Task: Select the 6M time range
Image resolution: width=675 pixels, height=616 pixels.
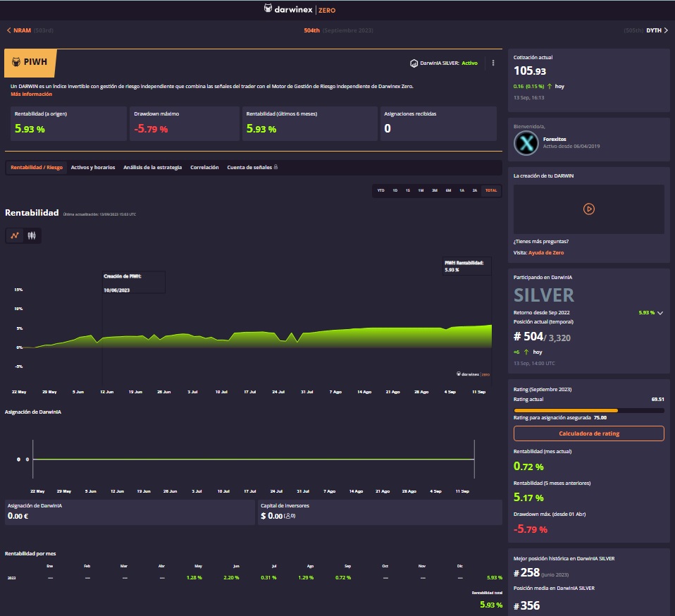Action: pyautogui.click(x=448, y=190)
